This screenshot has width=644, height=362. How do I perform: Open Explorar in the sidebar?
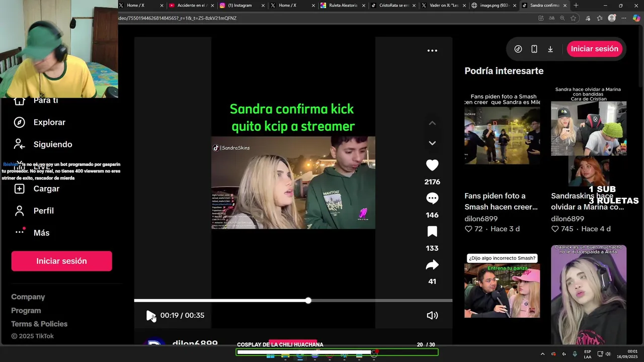(49, 122)
